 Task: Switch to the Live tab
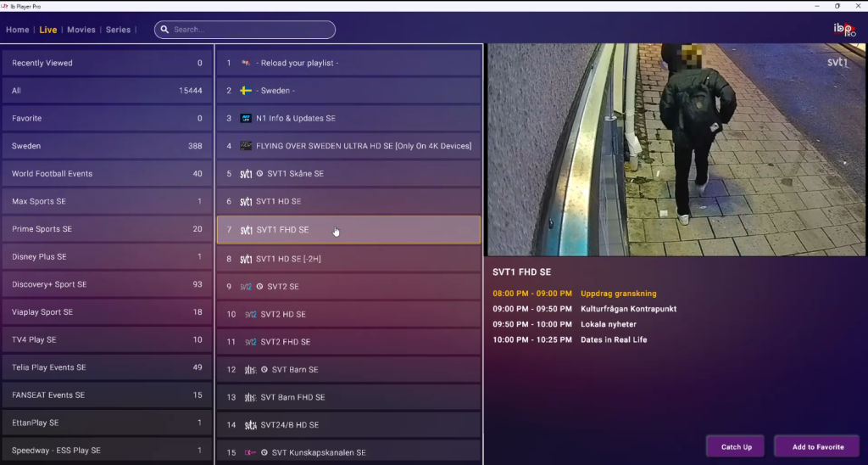tap(48, 30)
